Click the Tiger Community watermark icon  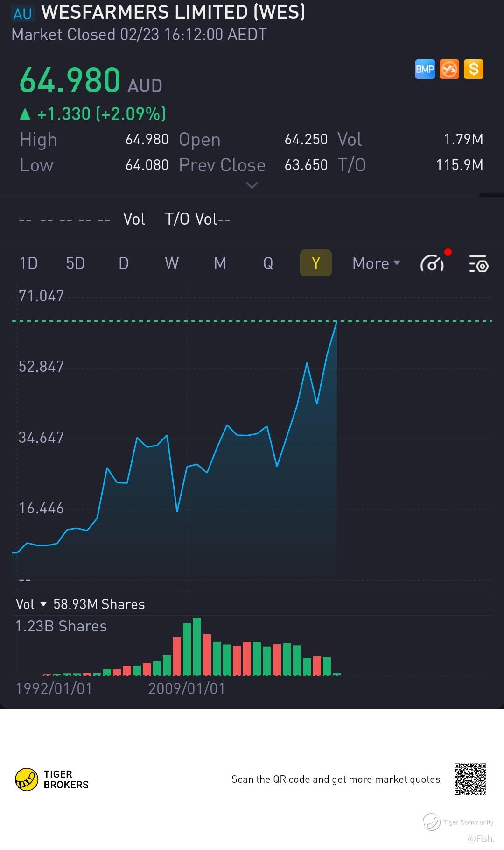tap(432, 822)
